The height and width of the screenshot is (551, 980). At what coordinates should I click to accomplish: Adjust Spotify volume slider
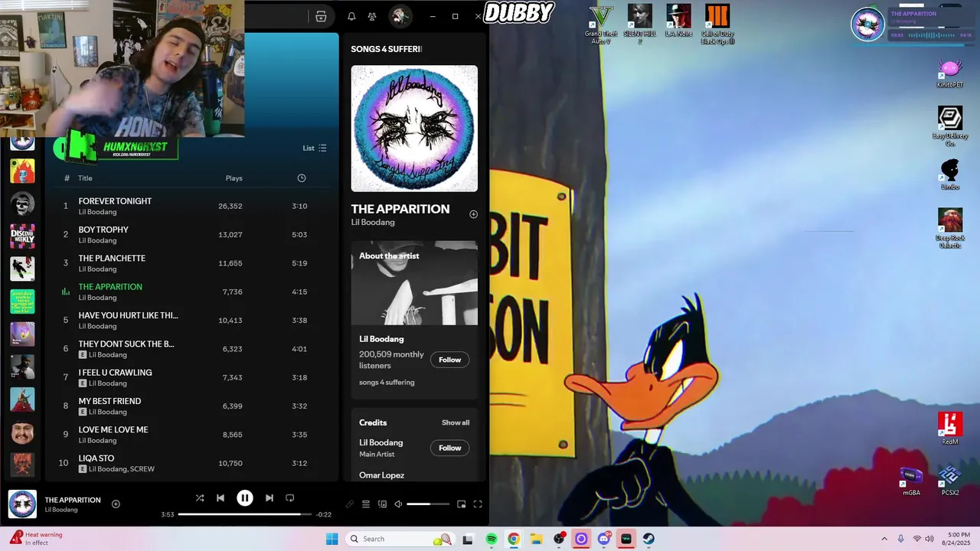(x=428, y=504)
